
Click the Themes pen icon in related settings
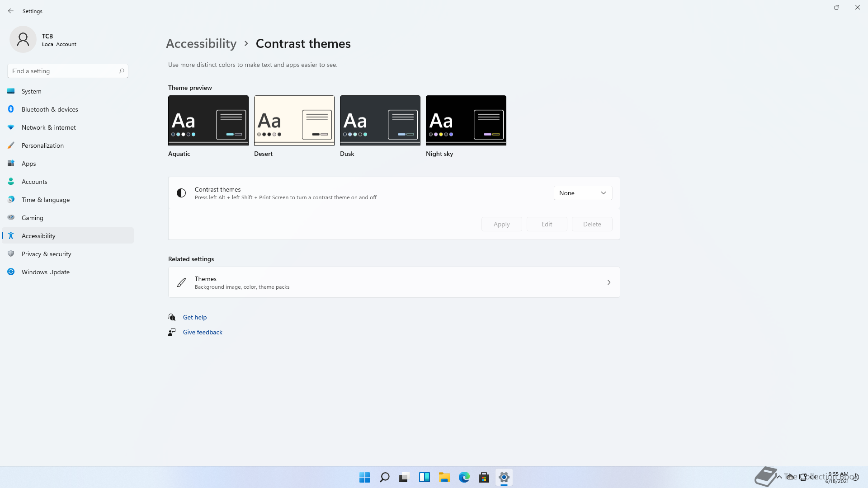[181, 282]
